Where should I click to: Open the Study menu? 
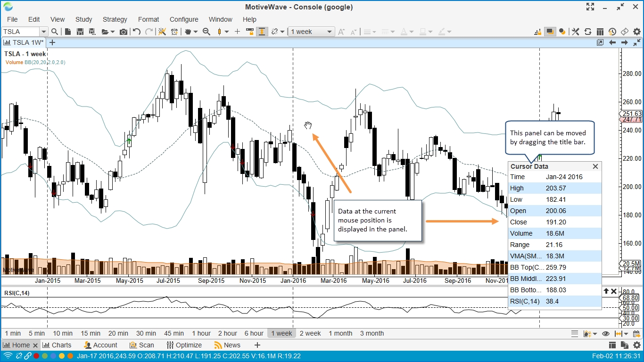click(84, 19)
